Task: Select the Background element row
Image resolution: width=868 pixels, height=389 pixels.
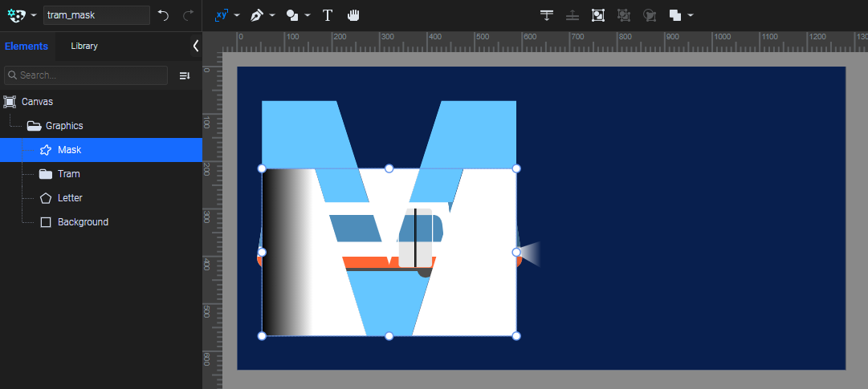Action: point(100,222)
